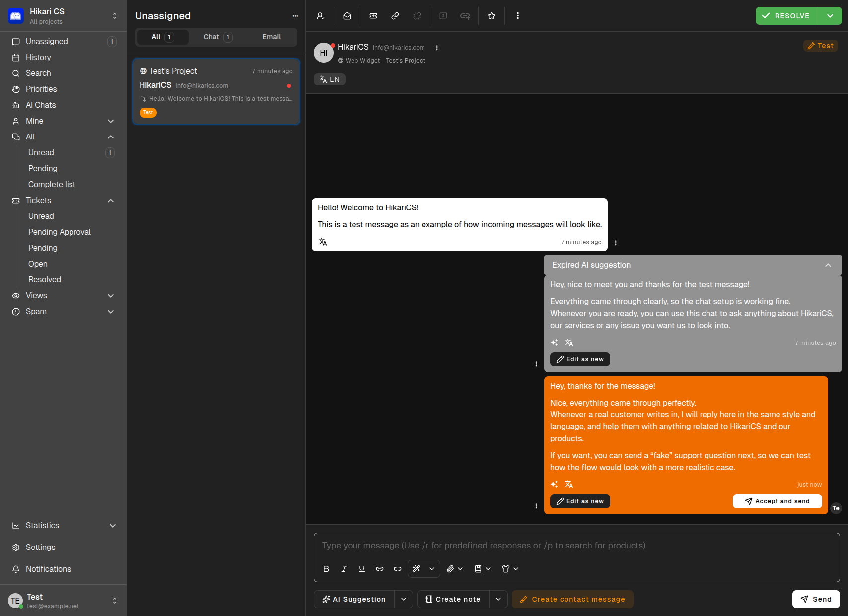The image size is (848, 616).
Task: Click Edit as new on orange suggestion
Action: pyautogui.click(x=580, y=501)
